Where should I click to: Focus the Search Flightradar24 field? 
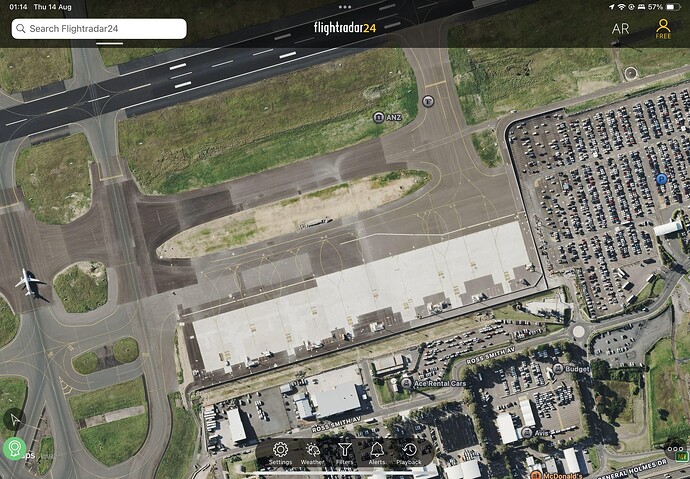point(99,29)
